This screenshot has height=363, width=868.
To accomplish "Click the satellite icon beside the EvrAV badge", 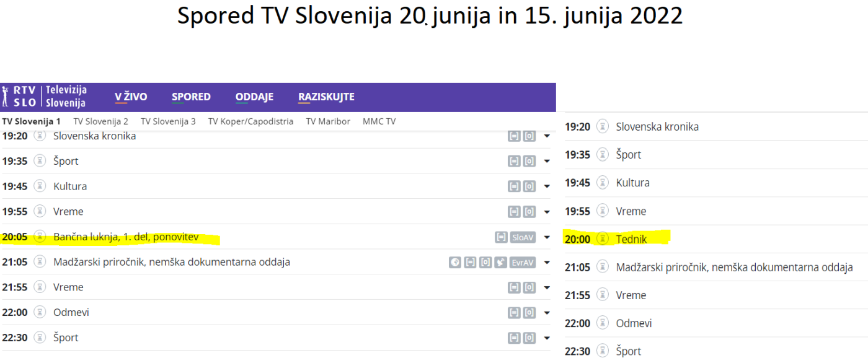I will 501,263.
